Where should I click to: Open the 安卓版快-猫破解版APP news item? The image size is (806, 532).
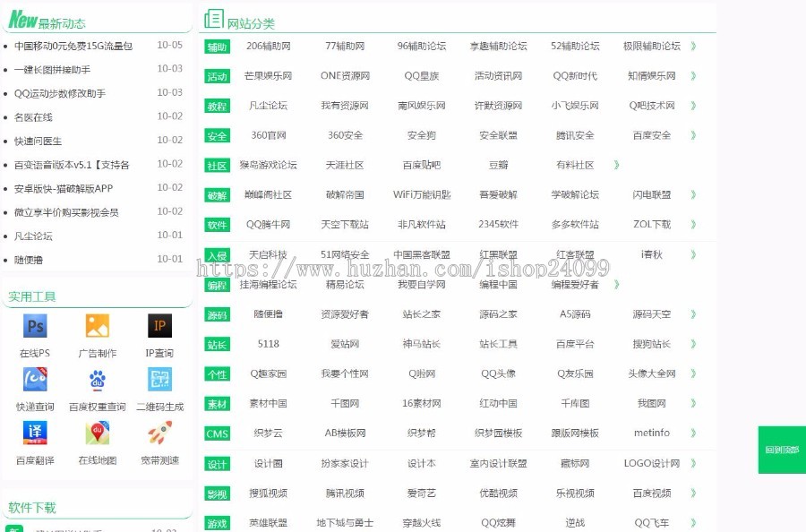[64, 189]
